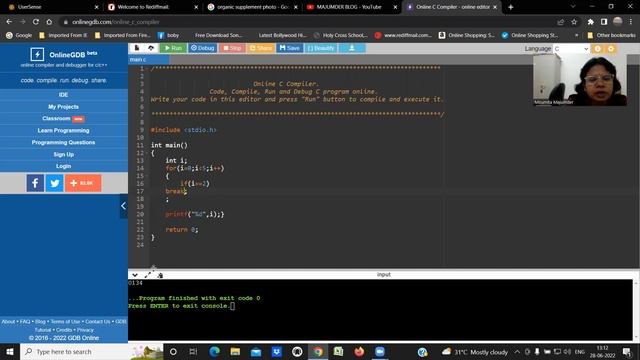Screen dimensions: 640x360
Task: Collapse the console with the down chevron
Action: pos(135,275)
